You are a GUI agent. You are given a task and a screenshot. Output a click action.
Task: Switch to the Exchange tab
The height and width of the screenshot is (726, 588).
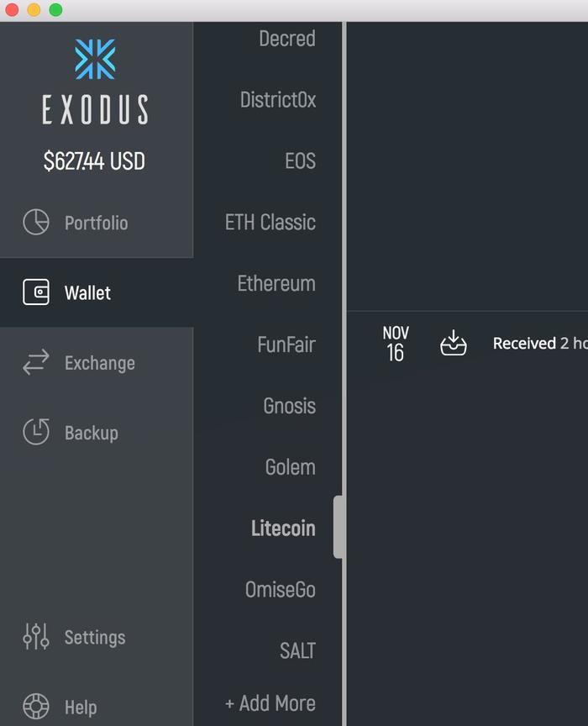99,363
